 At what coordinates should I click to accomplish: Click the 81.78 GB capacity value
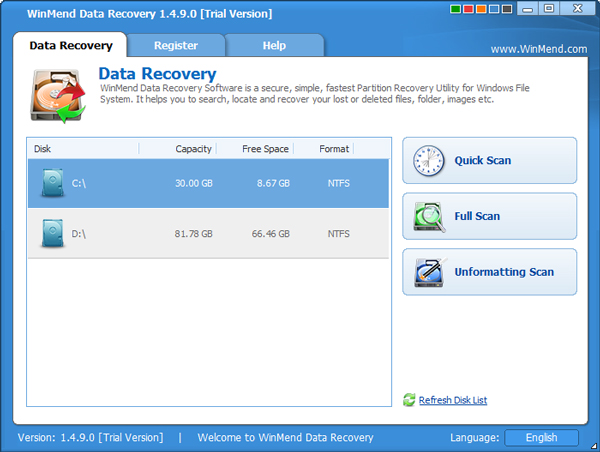point(194,233)
